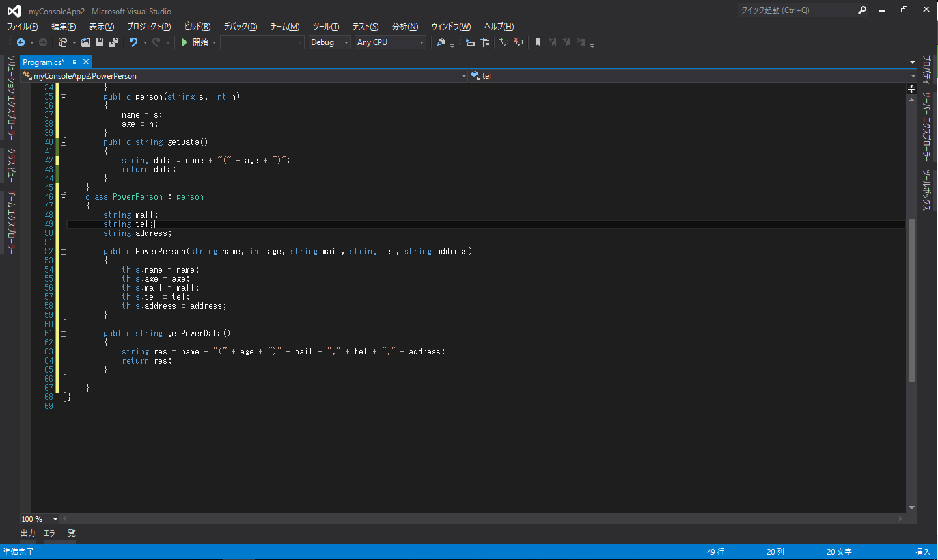Image resolution: width=938 pixels, height=560 pixels.
Task: Click the Navigate Backward arrow icon
Action: [21, 42]
